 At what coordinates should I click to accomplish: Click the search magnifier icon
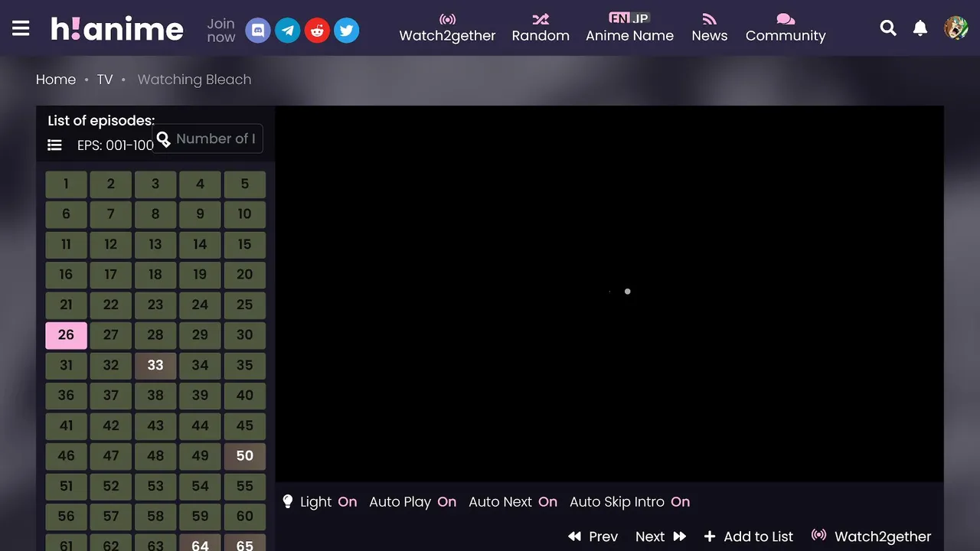click(x=888, y=28)
